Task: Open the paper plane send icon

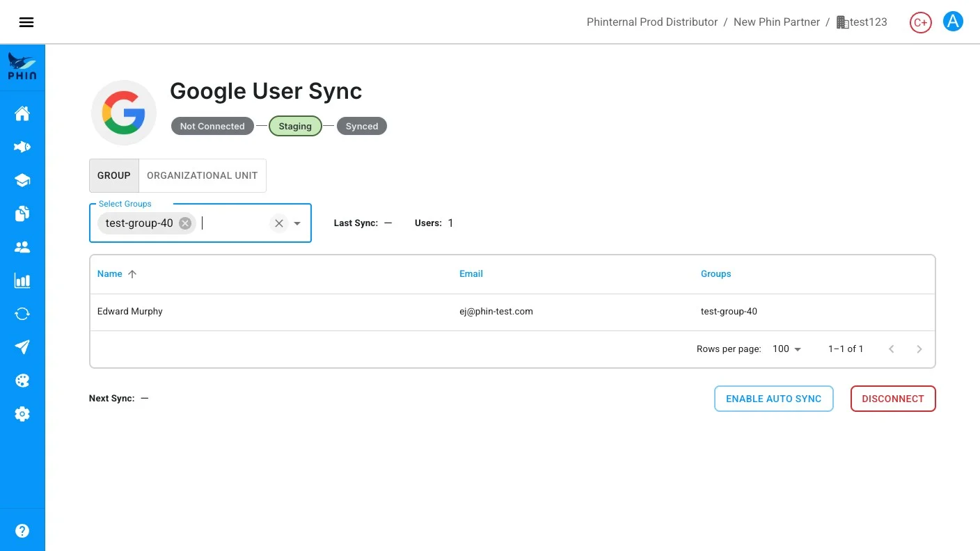Action: tap(22, 347)
